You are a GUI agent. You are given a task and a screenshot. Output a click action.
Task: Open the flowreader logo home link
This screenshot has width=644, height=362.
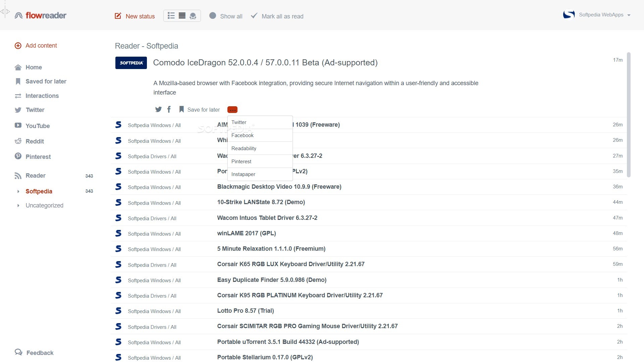coord(41,15)
